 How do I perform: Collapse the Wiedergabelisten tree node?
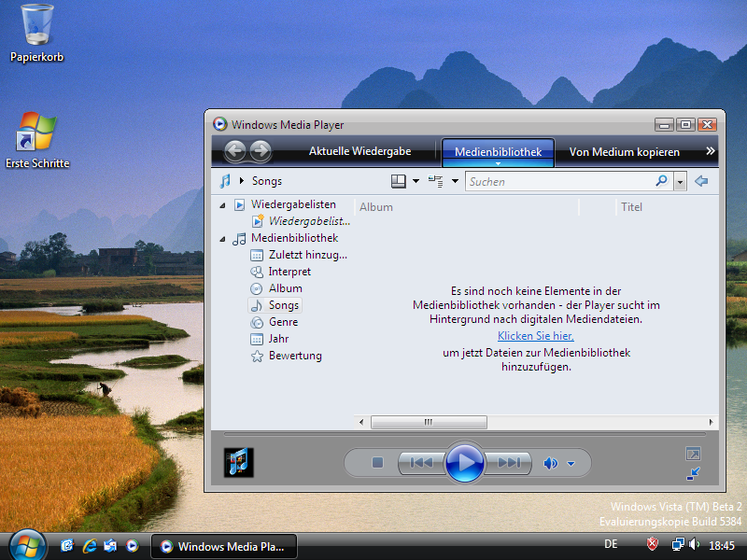[x=222, y=204]
